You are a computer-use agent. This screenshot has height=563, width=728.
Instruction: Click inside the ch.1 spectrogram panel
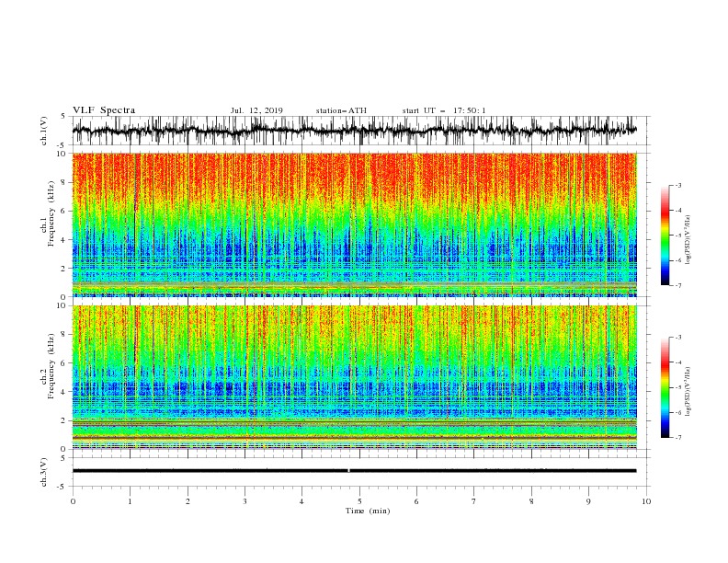pyautogui.click(x=354, y=224)
